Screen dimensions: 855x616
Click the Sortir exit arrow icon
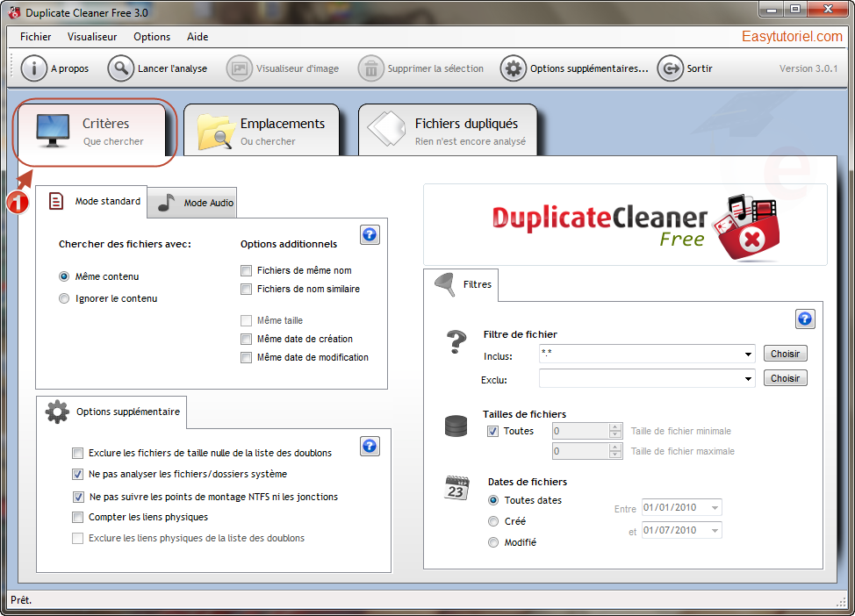tap(670, 68)
